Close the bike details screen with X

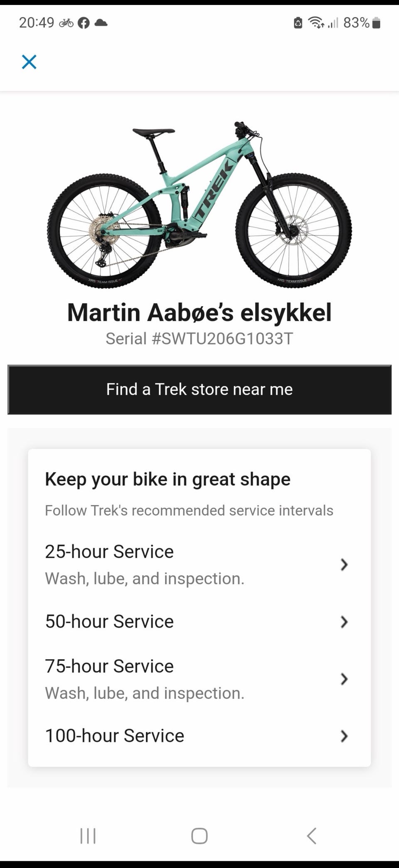(29, 62)
